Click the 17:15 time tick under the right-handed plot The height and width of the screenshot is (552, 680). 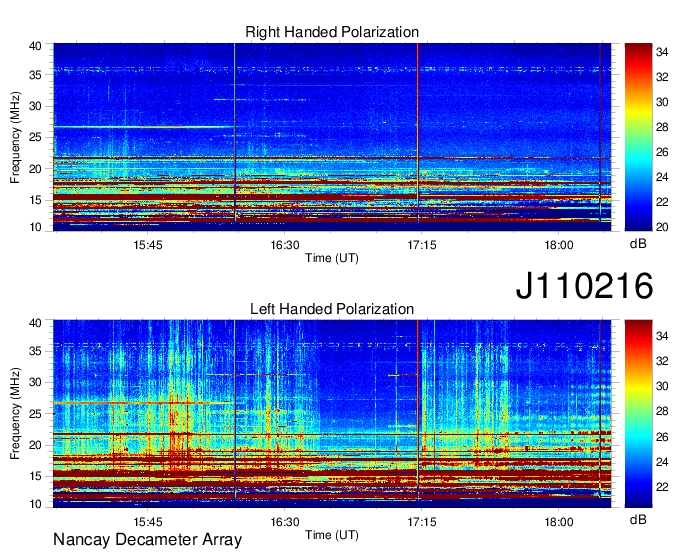[x=422, y=245]
